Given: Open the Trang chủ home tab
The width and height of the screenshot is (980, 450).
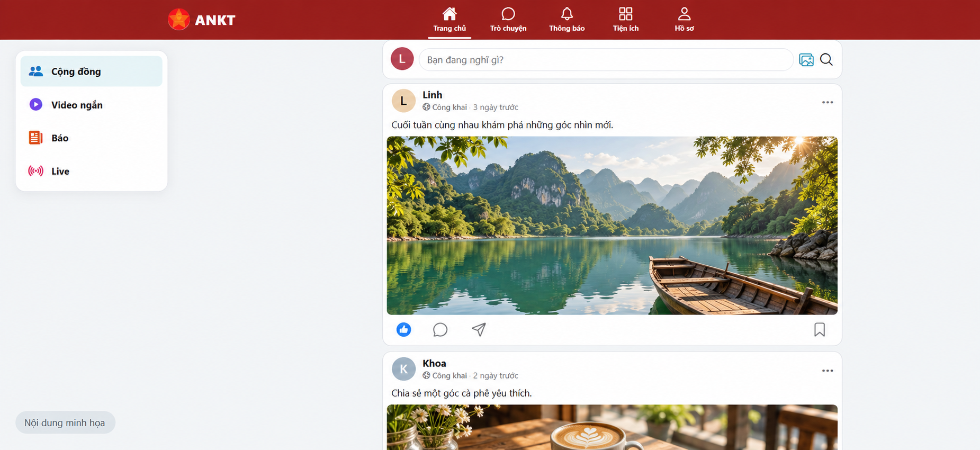Looking at the screenshot, I should coord(449,20).
